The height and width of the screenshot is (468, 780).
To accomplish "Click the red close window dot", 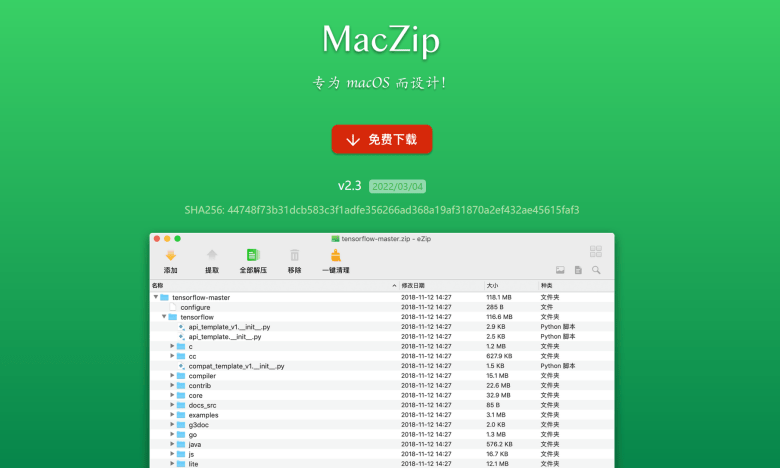I will 157,239.
